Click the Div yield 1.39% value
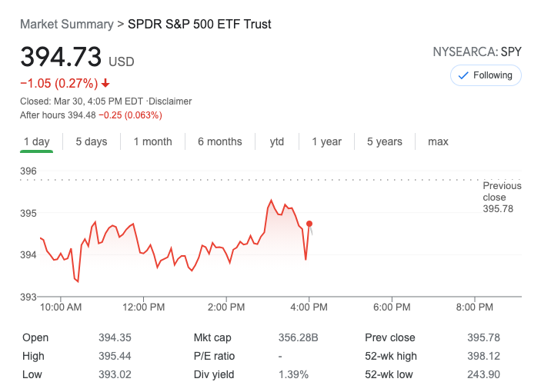Screen dimensions: 541x392 (x=293, y=374)
